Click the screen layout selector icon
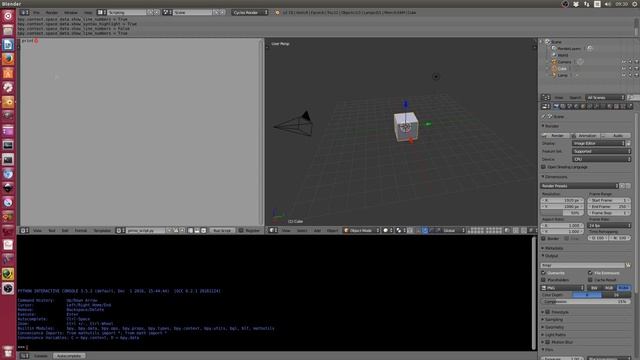 (x=101, y=13)
